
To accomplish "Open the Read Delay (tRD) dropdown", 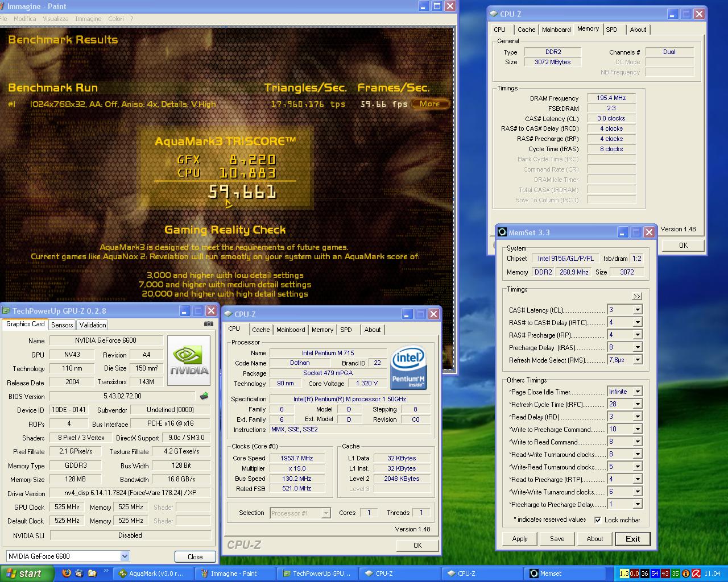I will [638, 417].
